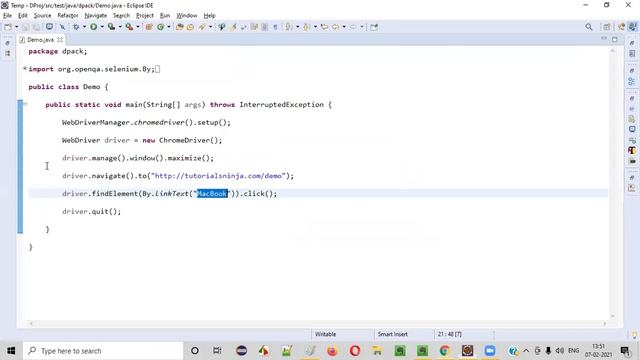Open a terminal from the toolbar
The height and width of the screenshot is (360, 640).
(49, 27)
